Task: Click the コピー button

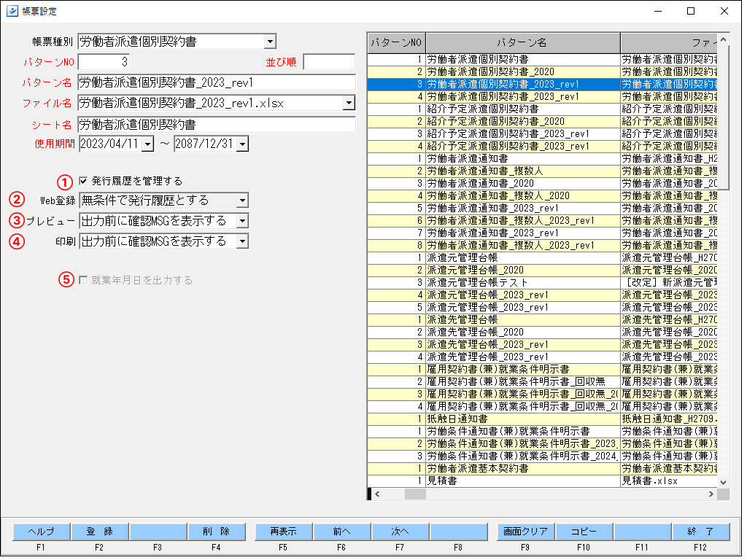Action: [584, 532]
